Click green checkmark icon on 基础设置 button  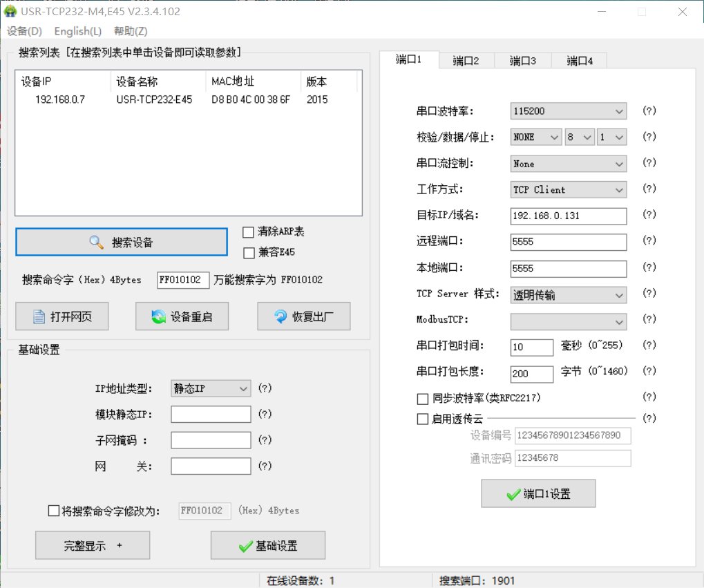click(245, 546)
